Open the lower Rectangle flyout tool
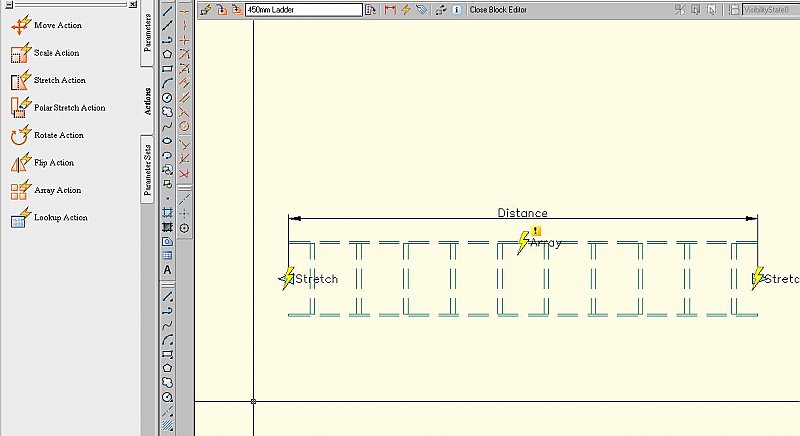Viewport: 800px width, 436px height. coord(167,354)
